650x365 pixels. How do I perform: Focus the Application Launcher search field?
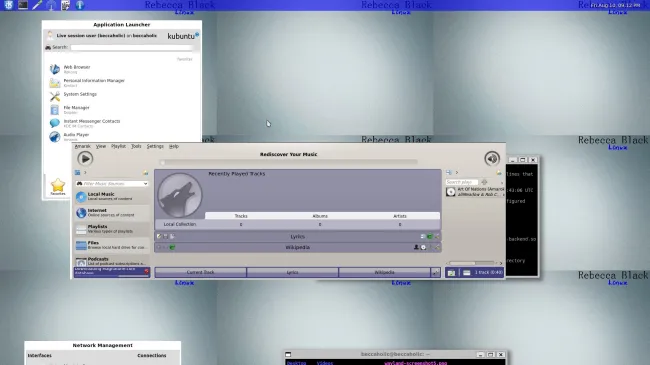pyautogui.click(x=132, y=47)
